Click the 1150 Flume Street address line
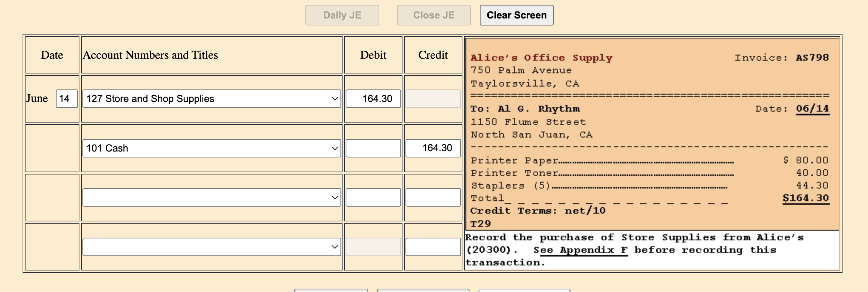The height and width of the screenshot is (292, 868). [x=528, y=122]
